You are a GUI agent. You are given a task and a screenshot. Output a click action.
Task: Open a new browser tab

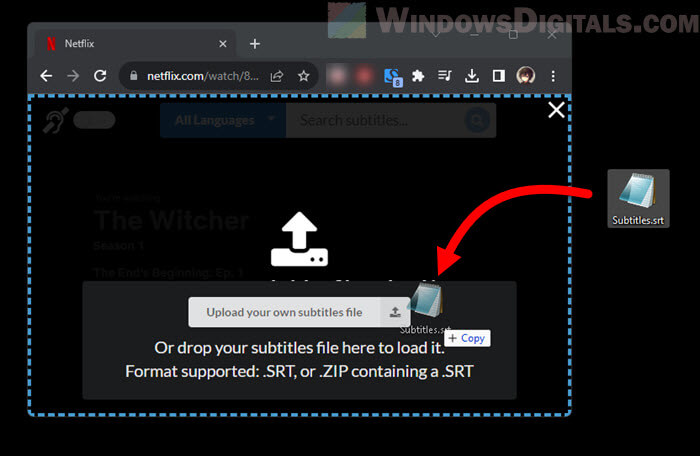coord(255,44)
